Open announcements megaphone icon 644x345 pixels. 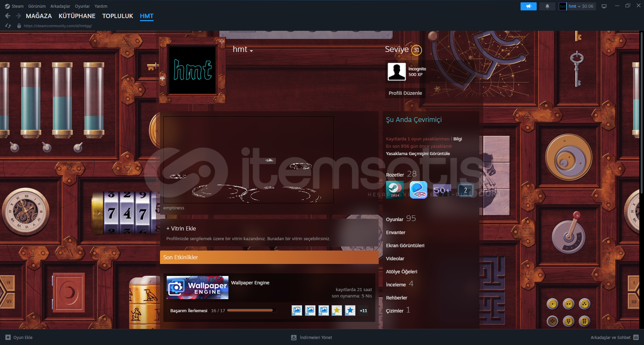tap(529, 6)
